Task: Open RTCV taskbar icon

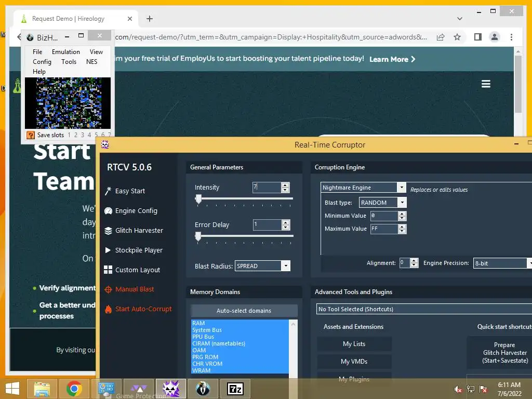Action: (170, 389)
